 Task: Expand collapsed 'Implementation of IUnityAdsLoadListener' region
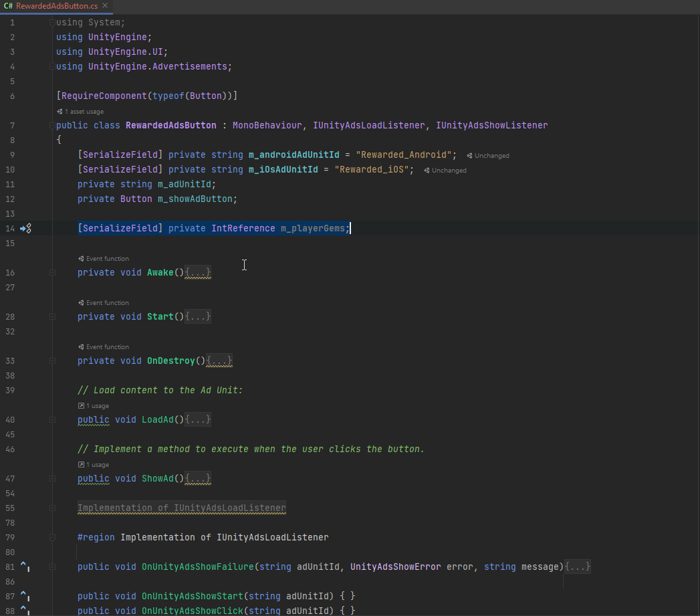(182, 508)
